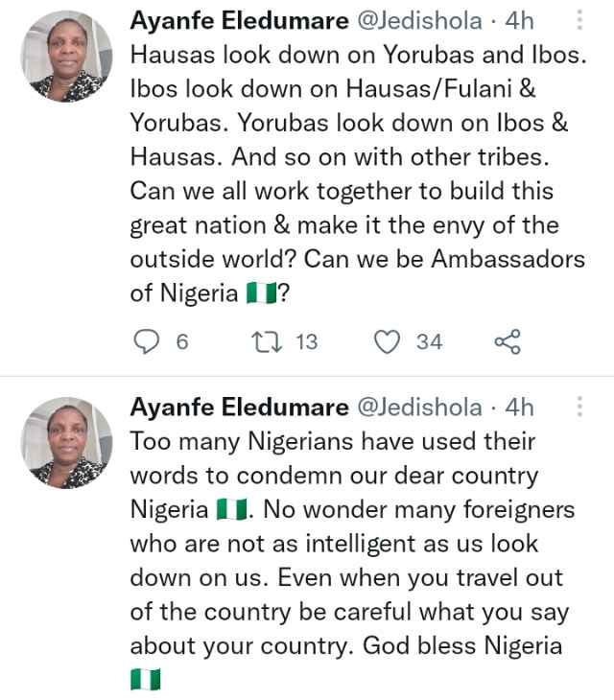
Task: Open Ayanfe Eledumare's name on 'Too many Nigerians' tweet
Action: click(239, 408)
